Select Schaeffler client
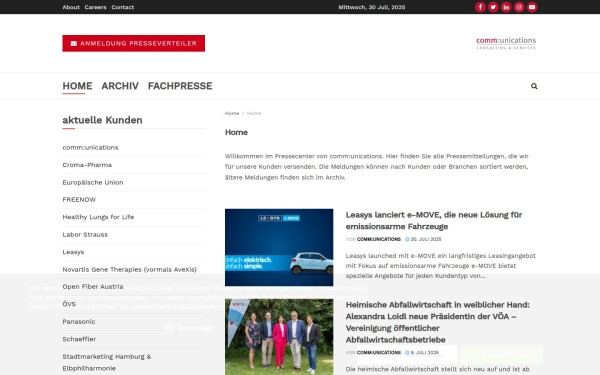Viewport: 600px width, 375px height. (79, 339)
